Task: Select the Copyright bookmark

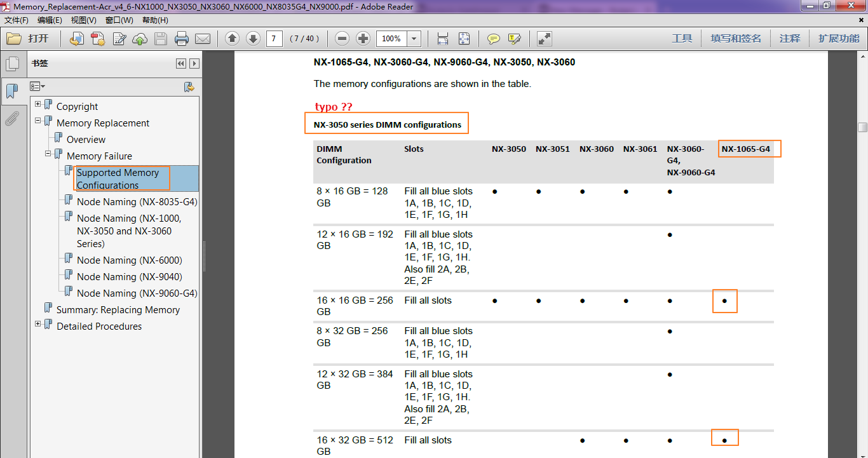Action: (x=77, y=107)
